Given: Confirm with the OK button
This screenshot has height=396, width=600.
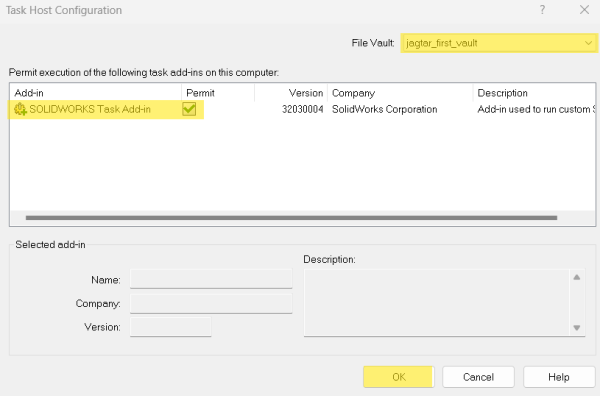Looking at the screenshot, I should tap(399, 377).
